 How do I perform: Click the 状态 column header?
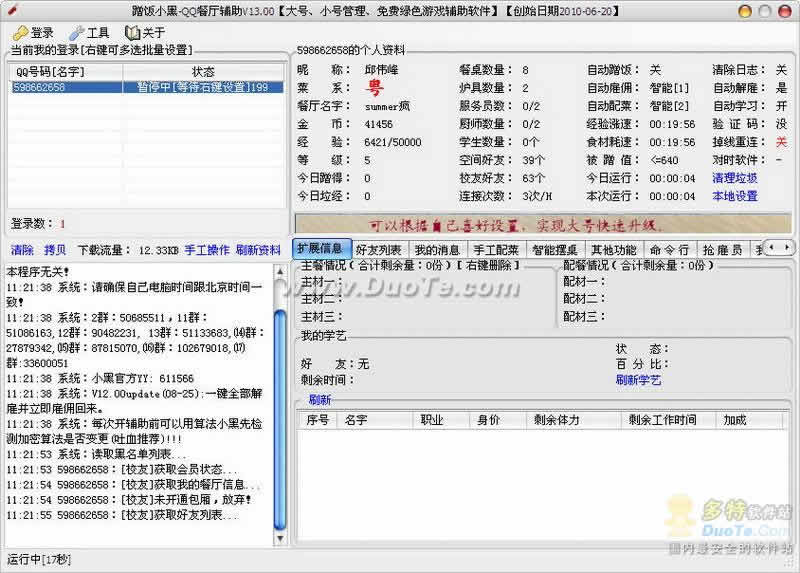click(203, 71)
